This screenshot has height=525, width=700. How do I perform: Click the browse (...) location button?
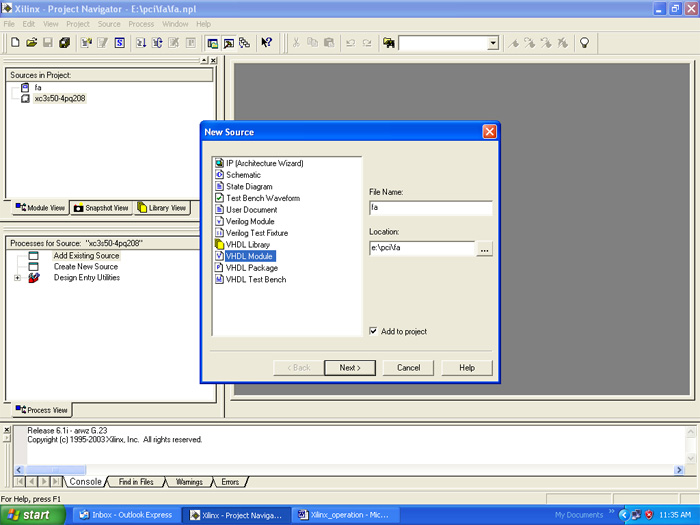(x=484, y=248)
